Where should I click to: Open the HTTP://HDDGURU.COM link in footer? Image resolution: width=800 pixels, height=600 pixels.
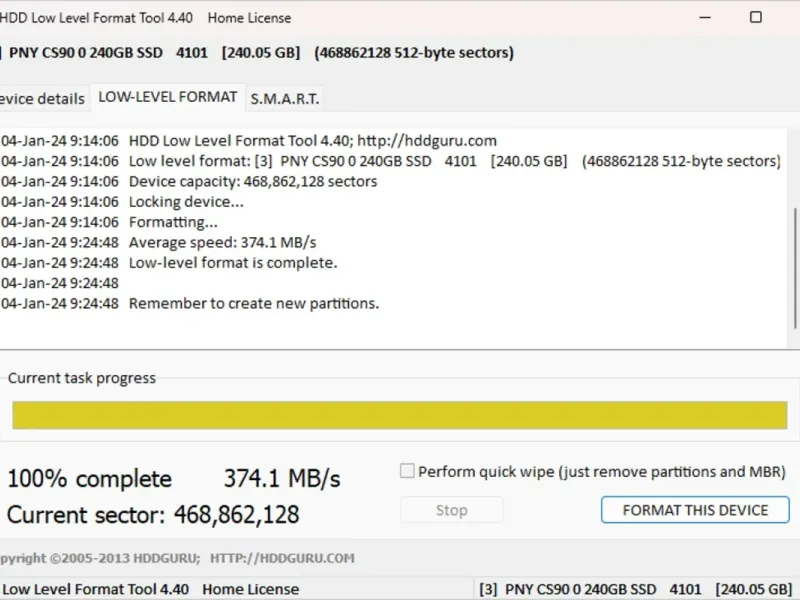[x=282, y=558]
